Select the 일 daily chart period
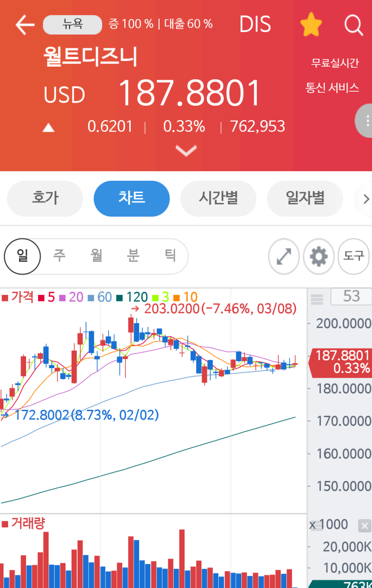Screen dimensions: 372x588 coord(22,256)
